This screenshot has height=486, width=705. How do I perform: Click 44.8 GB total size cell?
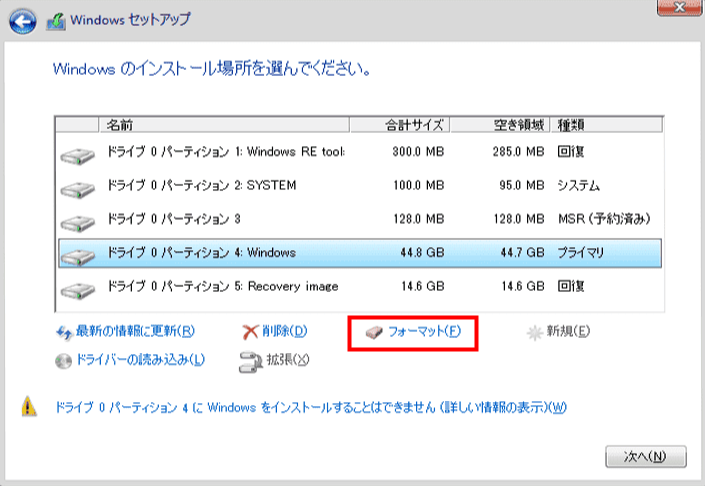(422, 253)
